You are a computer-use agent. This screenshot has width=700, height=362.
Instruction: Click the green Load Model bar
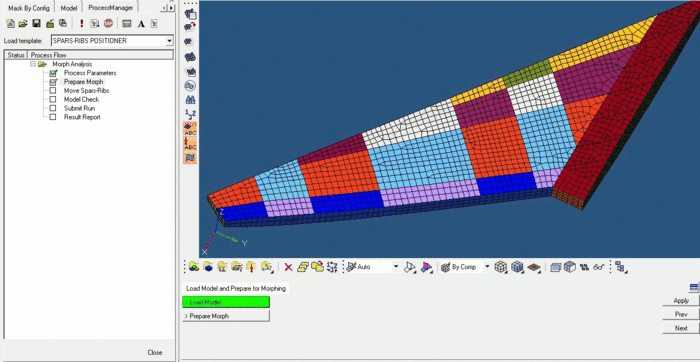point(226,302)
